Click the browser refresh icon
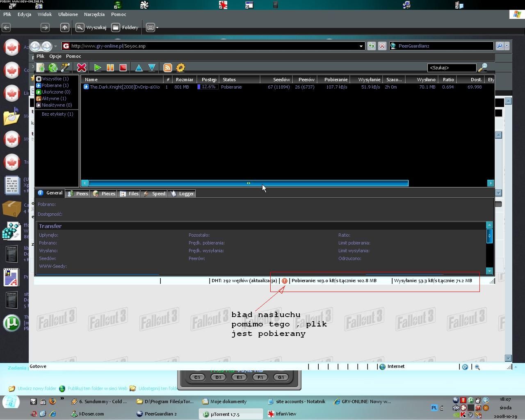The image size is (525, 420). tap(372, 46)
